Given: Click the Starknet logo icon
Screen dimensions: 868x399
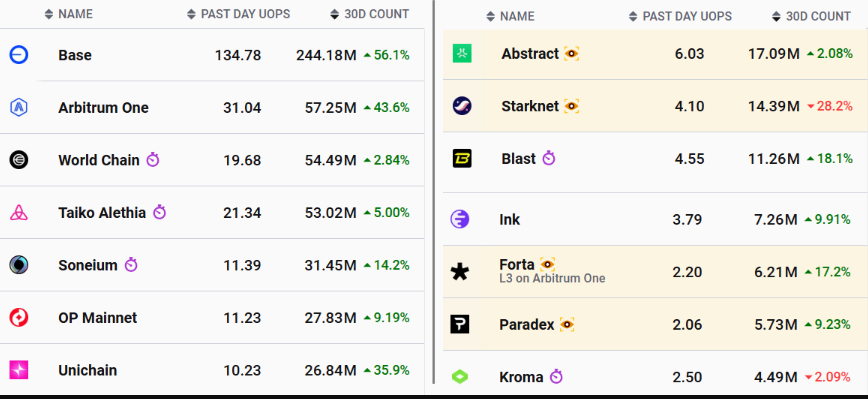Looking at the screenshot, I should pyautogui.click(x=462, y=106).
